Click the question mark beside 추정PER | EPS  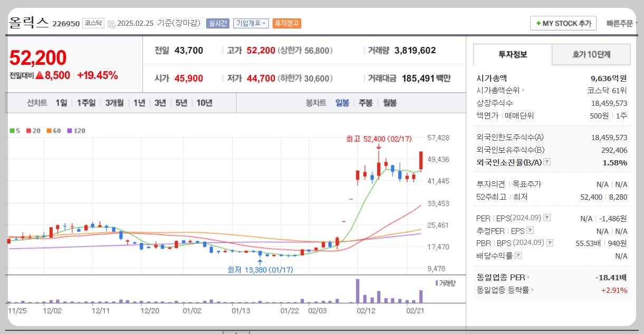point(530,231)
